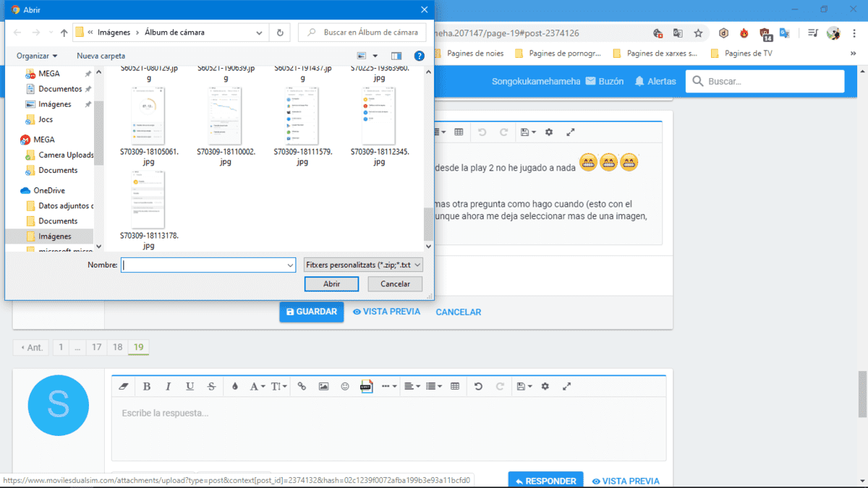Viewport: 868px width, 488px height.
Task: Open the text color drop icon
Action: (234, 387)
